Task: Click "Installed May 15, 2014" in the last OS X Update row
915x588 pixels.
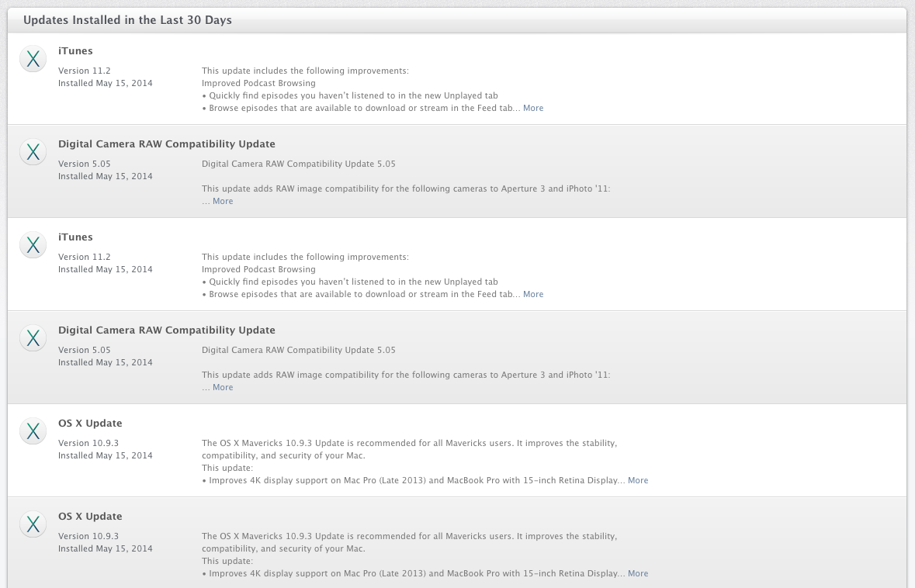Action: click(x=105, y=549)
